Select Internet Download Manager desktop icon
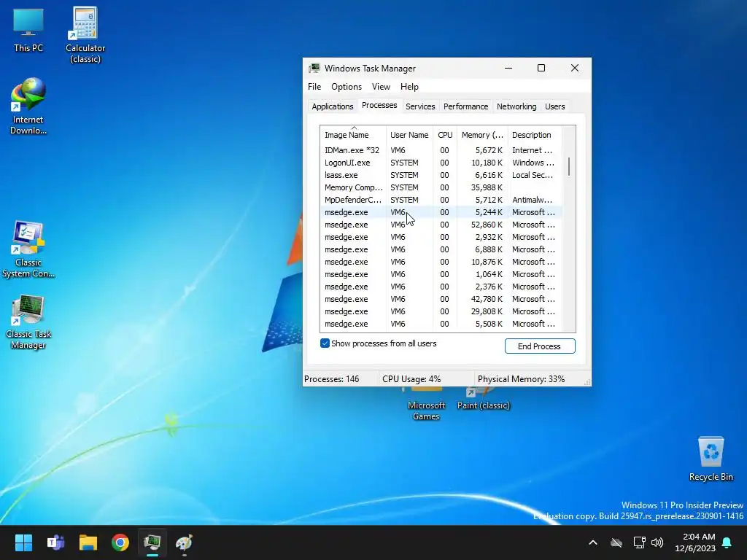 (x=28, y=106)
